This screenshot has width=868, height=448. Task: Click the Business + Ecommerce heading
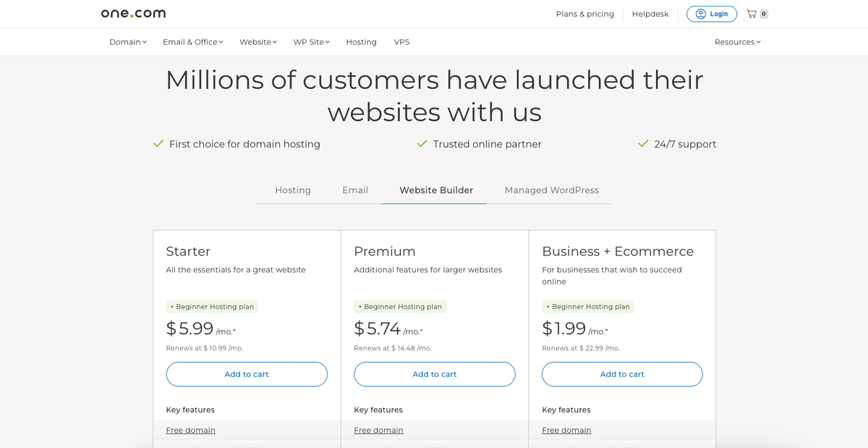point(618,251)
